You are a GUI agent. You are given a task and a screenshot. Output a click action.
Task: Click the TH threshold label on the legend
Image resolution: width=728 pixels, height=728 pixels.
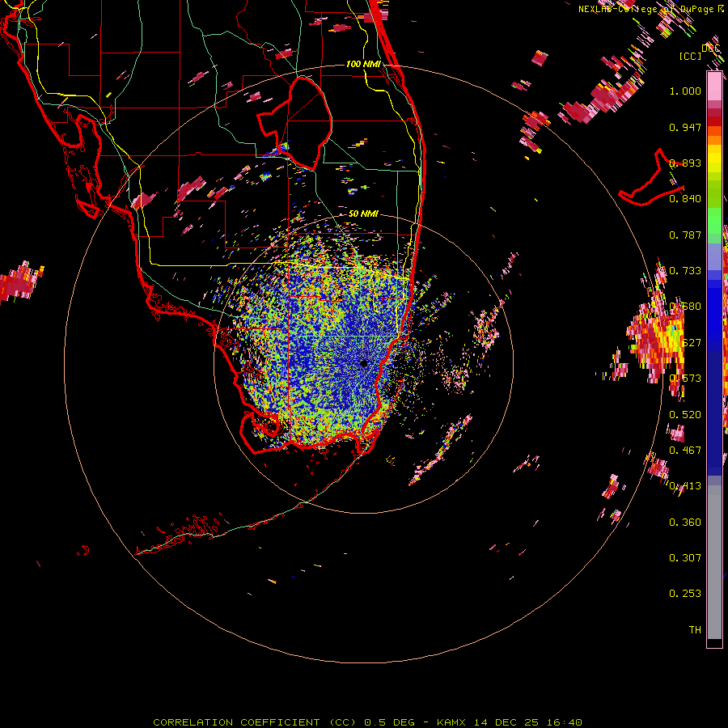coord(695,630)
